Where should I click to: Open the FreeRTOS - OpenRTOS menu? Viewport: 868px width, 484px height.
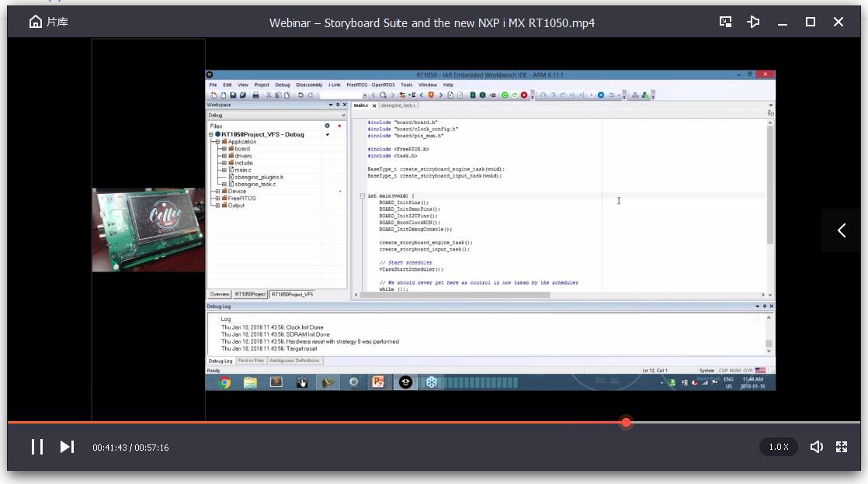tap(371, 85)
